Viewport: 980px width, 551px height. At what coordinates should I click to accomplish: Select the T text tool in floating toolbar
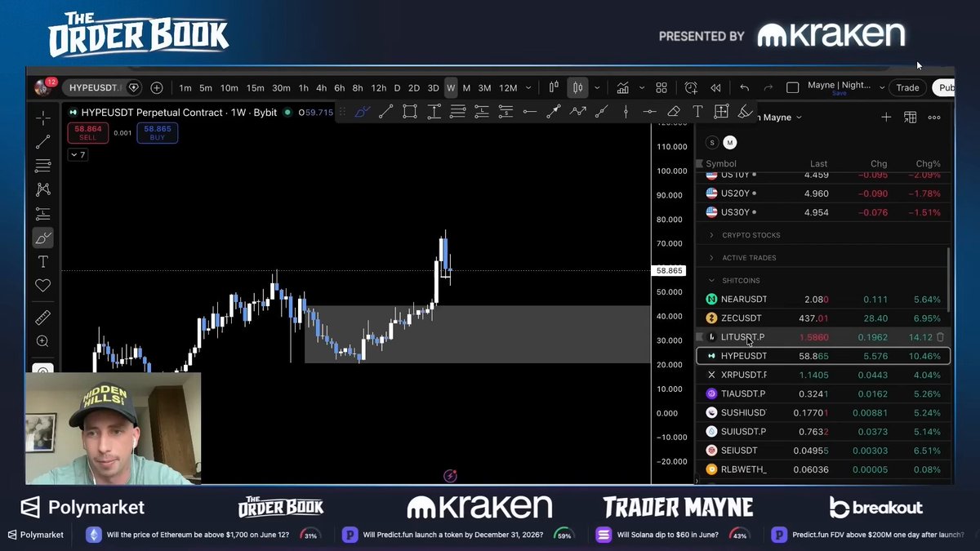coord(697,111)
